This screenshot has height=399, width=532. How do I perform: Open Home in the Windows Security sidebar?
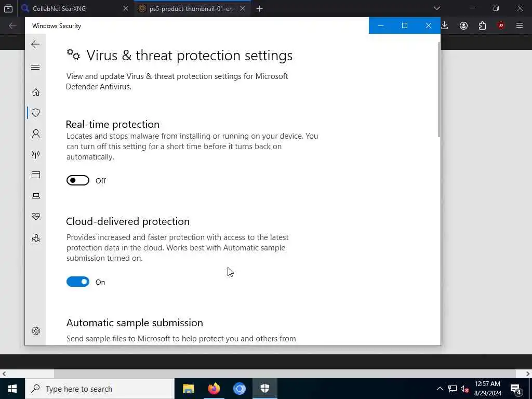[36, 92]
